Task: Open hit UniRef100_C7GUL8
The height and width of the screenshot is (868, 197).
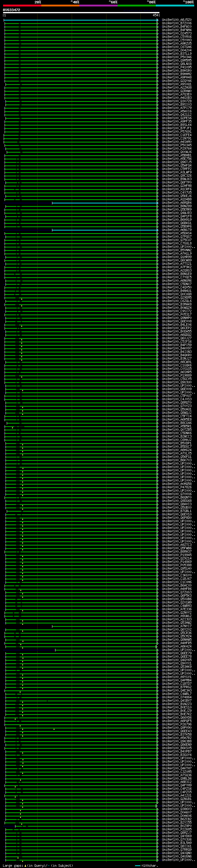Action: point(177,243)
